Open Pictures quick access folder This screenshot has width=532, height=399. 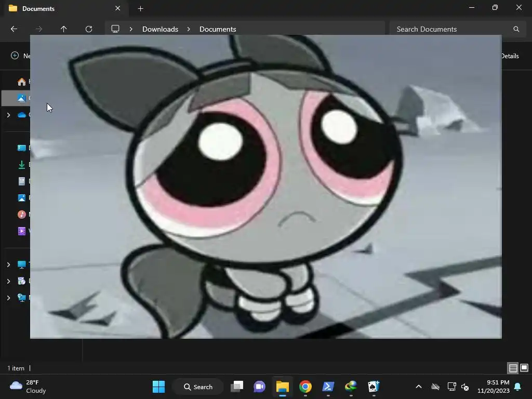pyautogui.click(x=22, y=198)
